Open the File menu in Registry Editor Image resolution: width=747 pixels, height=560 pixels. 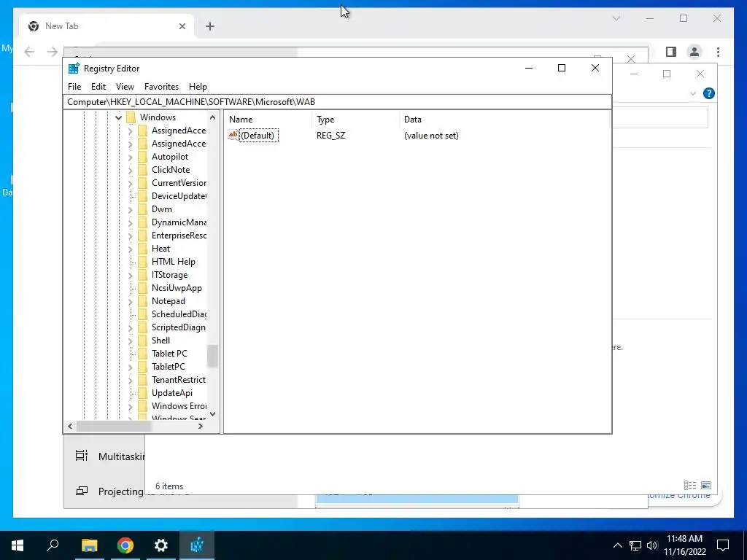[x=74, y=87]
